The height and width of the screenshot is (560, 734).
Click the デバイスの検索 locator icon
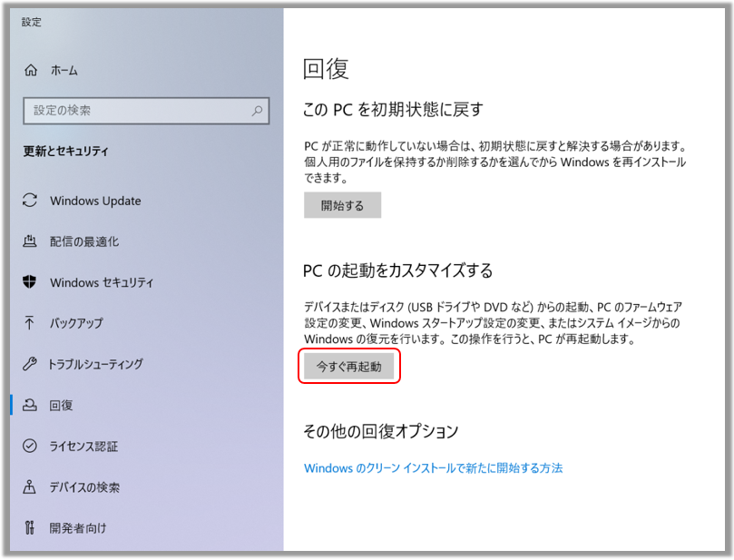coord(30,487)
